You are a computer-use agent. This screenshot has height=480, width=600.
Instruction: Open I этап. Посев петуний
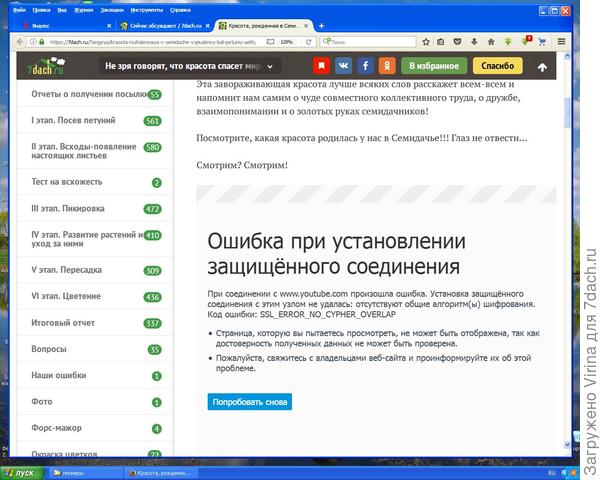coord(95,121)
